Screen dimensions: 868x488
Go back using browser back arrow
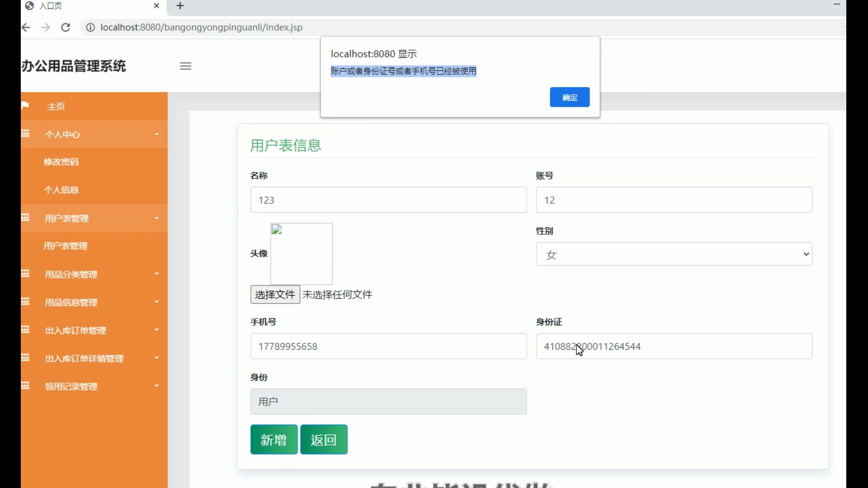coord(26,28)
